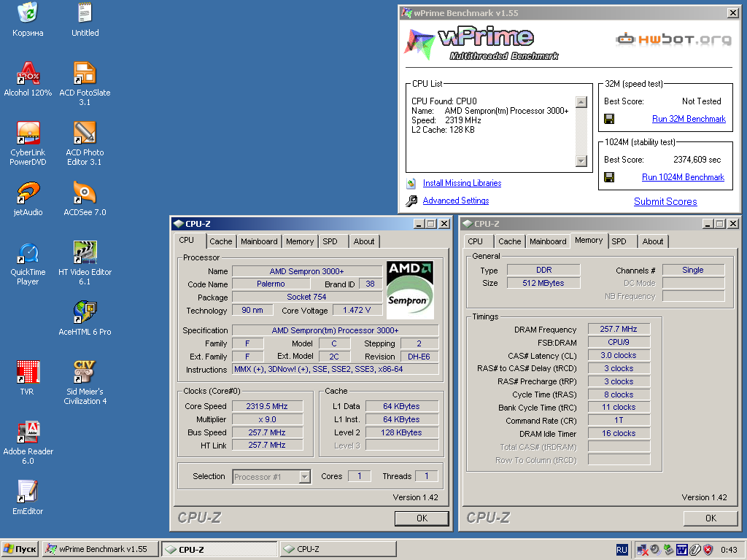Open the RU language indicator

(622, 550)
